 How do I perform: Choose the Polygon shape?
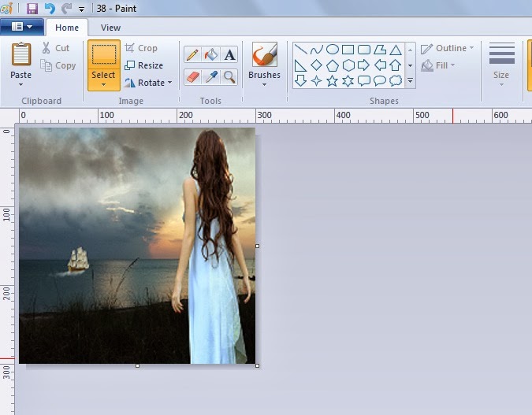380,50
